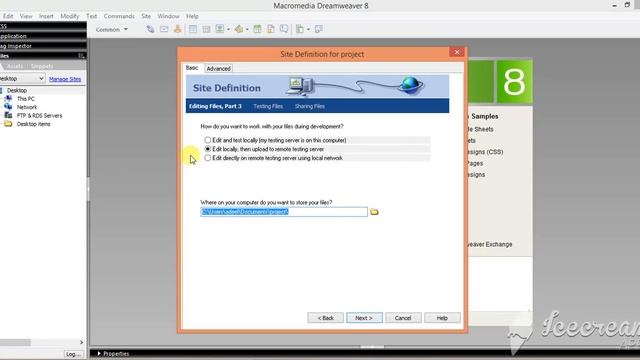Screen dimensions: 640x360
Task: Click the Manage Sites link
Action: tap(65, 79)
